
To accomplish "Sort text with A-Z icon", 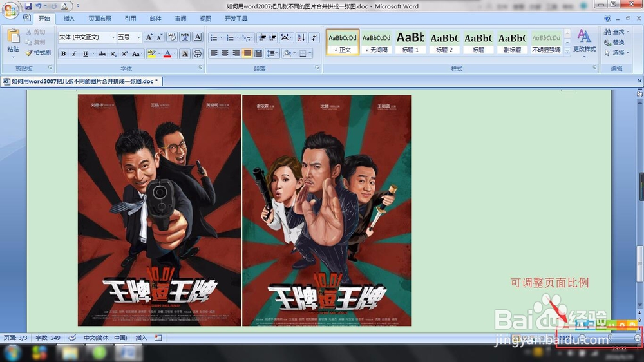I will coord(301,37).
